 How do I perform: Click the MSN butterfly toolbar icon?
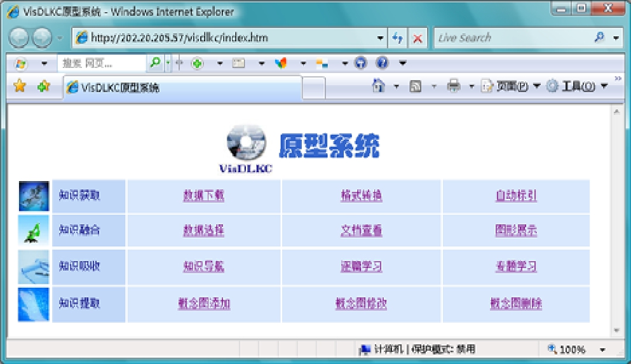(281, 63)
